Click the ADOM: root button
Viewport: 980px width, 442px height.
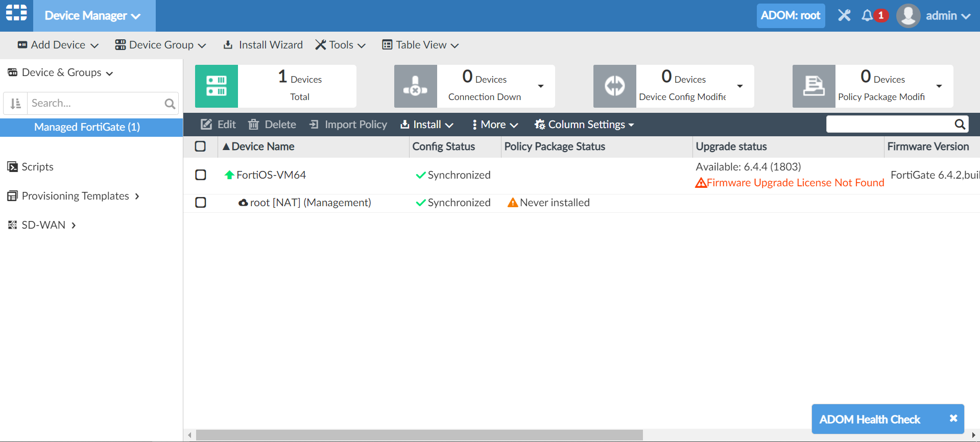[x=791, y=16]
